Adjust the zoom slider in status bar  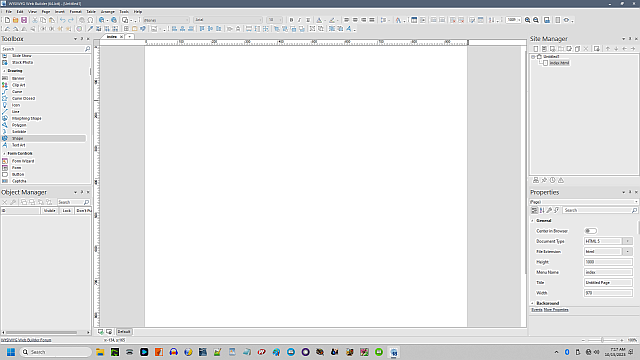[x=602, y=340]
